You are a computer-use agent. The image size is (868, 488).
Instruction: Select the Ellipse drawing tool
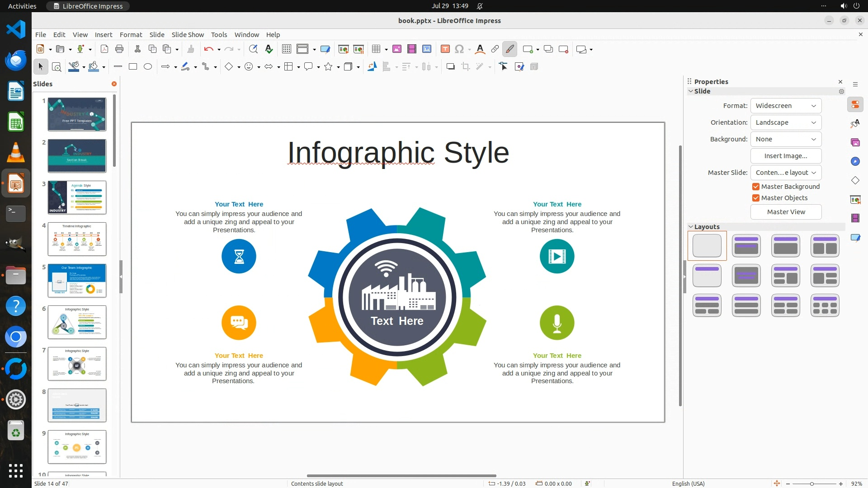(x=148, y=67)
